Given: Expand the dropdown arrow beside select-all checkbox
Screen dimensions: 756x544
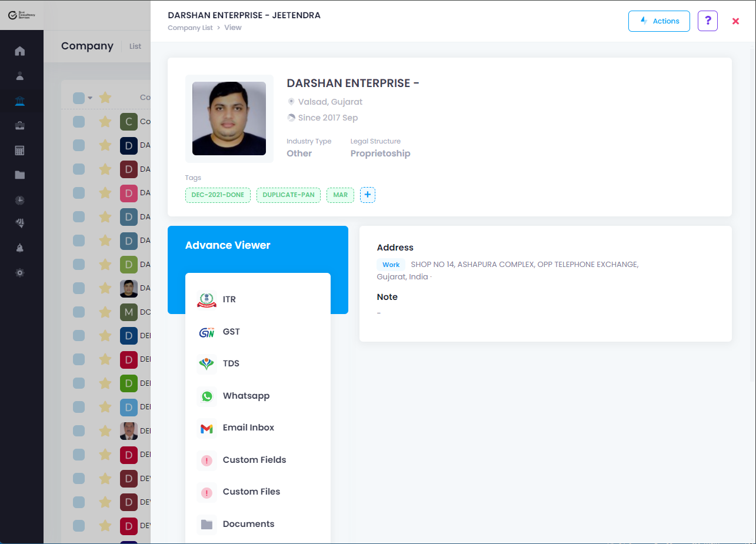Looking at the screenshot, I should [x=90, y=98].
